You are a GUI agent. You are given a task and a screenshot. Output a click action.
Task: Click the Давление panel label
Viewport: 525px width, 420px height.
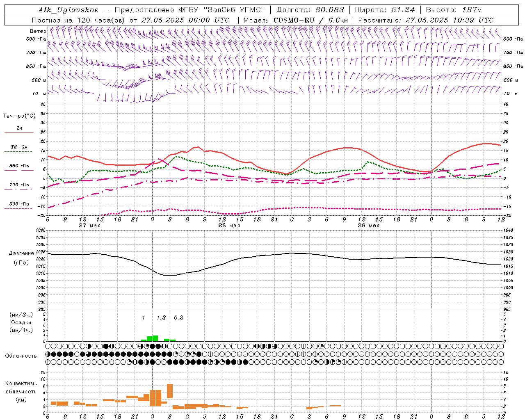click(x=21, y=253)
